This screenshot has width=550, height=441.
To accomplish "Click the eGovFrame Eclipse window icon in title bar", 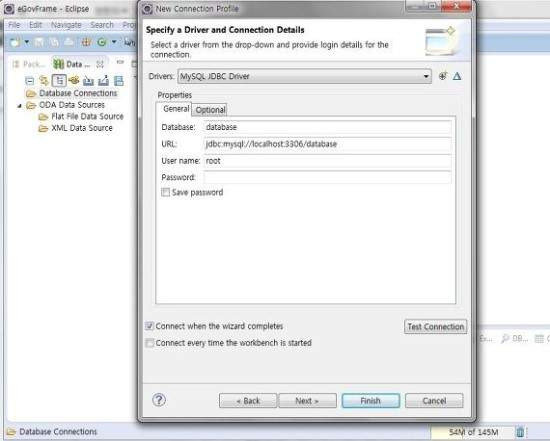I will click(x=9, y=9).
